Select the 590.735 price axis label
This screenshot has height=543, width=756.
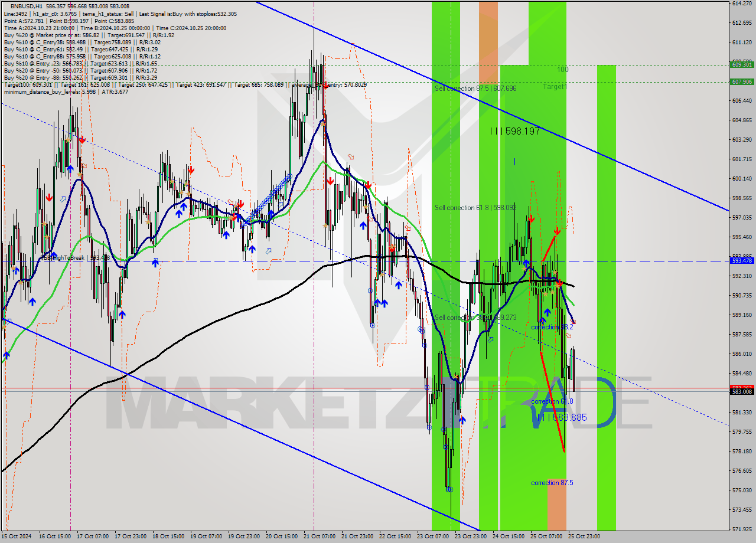coord(742,295)
